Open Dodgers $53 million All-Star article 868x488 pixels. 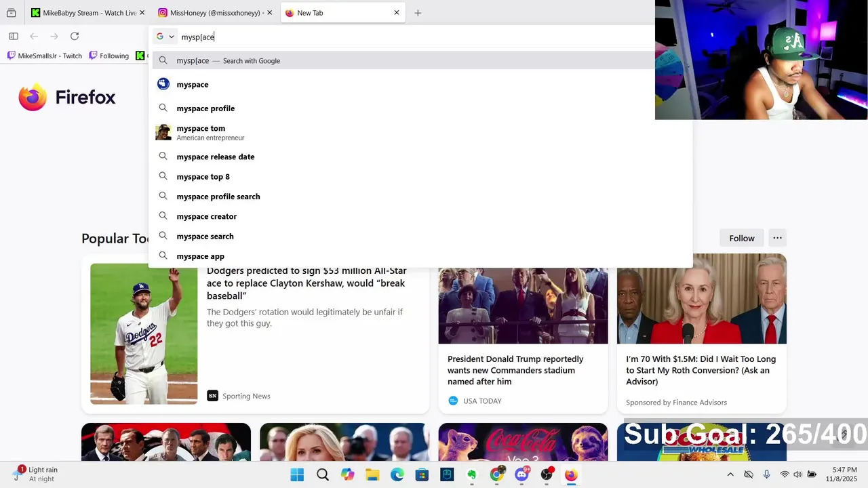pyautogui.click(x=307, y=283)
